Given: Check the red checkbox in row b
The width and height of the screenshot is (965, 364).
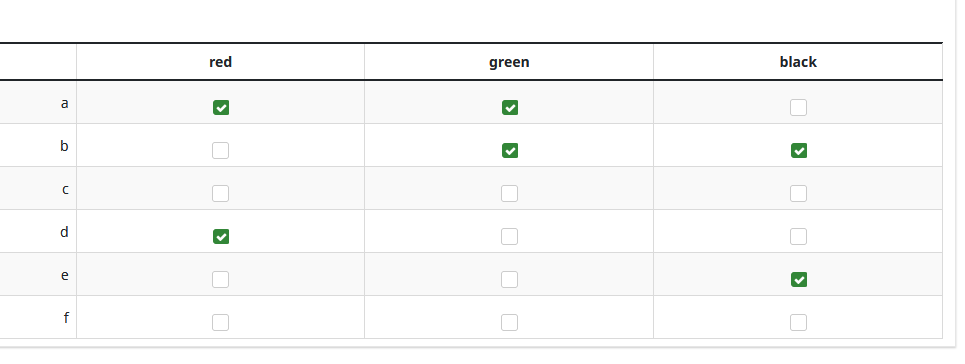Looking at the screenshot, I should click(220, 151).
